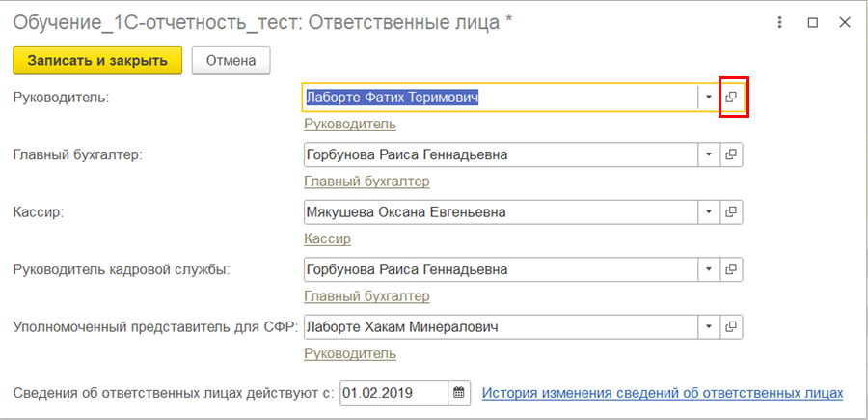This screenshot has width=868, height=420.
Task: Click the Руководитель link under Лаборте Фатих Теримович
Action: pos(349,124)
